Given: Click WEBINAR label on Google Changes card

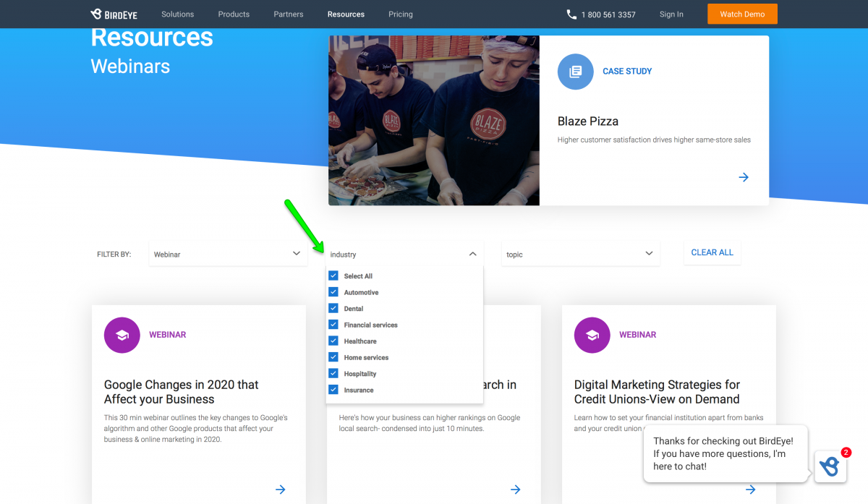Looking at the screenshot, I should [x=168, y=335].
